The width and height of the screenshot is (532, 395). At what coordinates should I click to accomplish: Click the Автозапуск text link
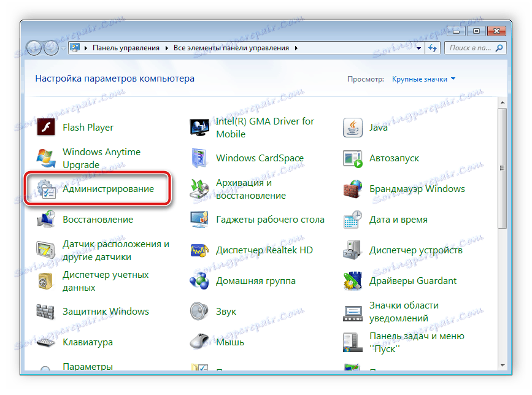[x=394, y=158]
